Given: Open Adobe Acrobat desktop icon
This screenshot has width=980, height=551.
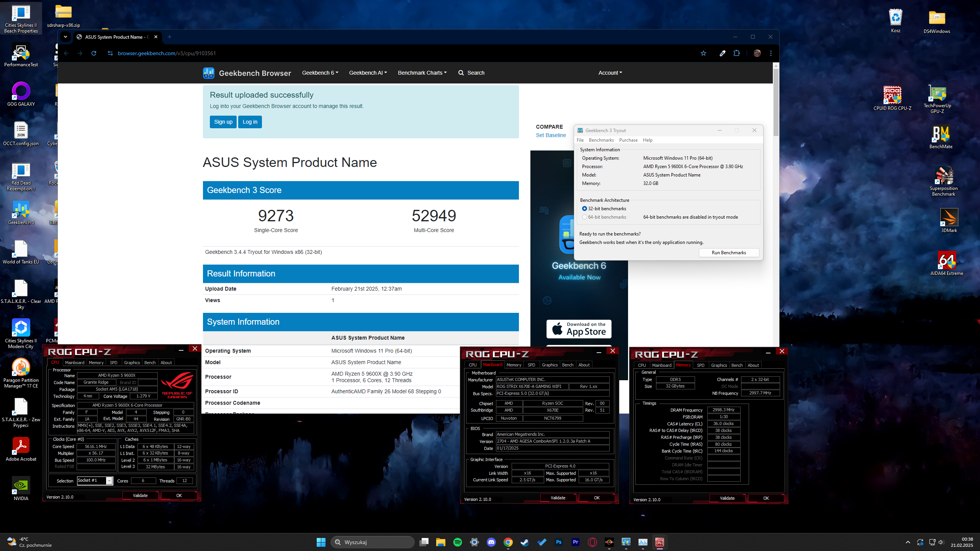Looking at the screenshot, I should point(21,449).
